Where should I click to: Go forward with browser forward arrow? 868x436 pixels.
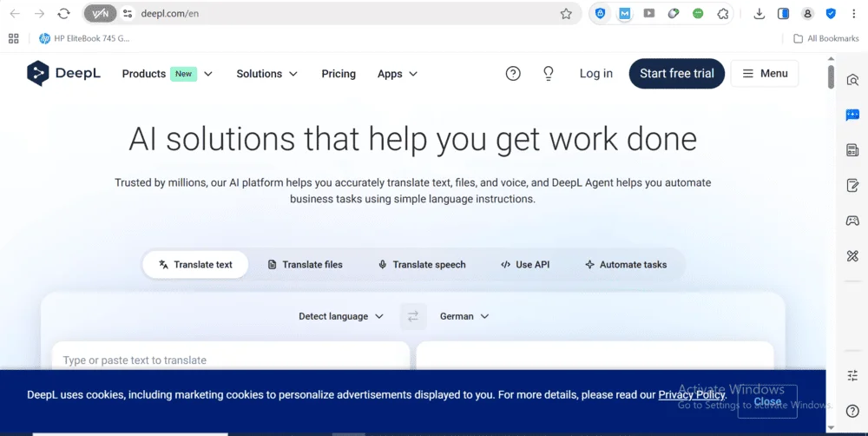(39, 14)
